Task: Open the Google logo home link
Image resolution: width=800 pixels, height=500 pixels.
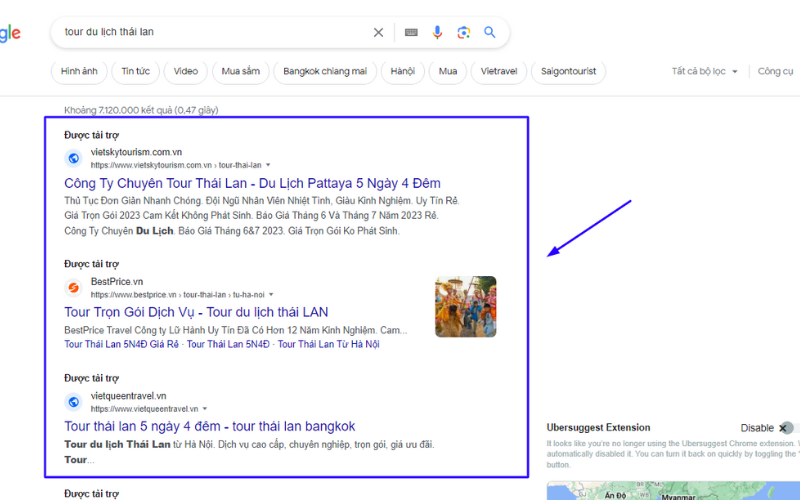Action: point(10,34)
